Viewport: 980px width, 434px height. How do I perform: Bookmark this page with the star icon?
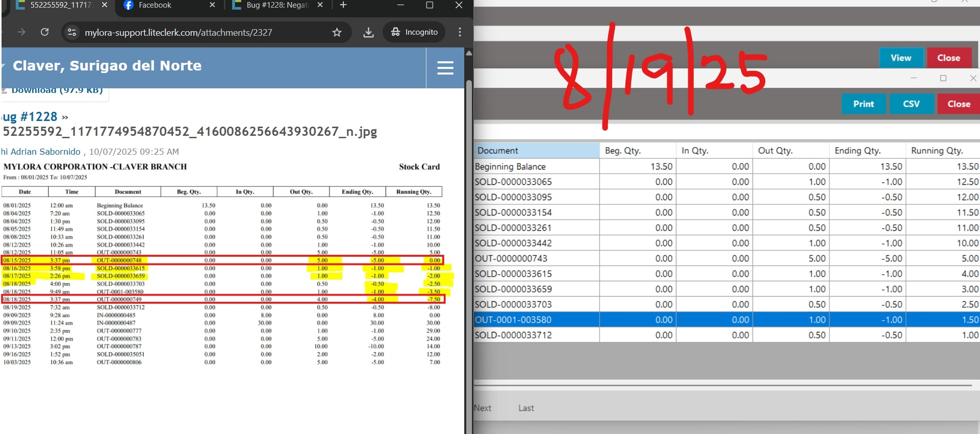337,32
